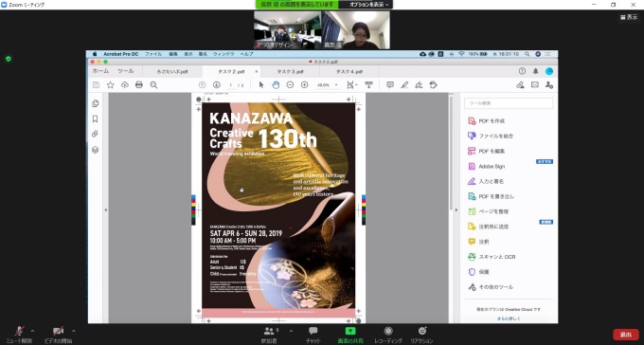Viewport: 644px width, 345px height.
Task: Click the stamp tool icon
Action: [x=434, y=84]
